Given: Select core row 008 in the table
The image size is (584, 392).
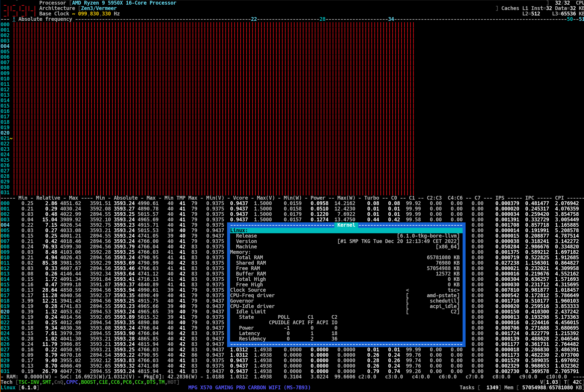Looking at the screenshot, I should (5, 247).
